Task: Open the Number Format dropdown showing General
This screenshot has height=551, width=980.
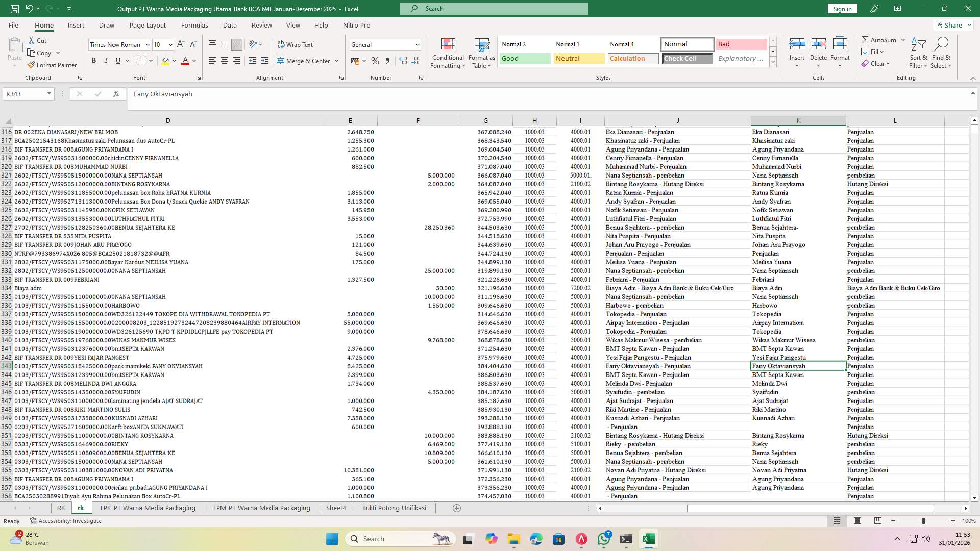Action: coord(385,44)
